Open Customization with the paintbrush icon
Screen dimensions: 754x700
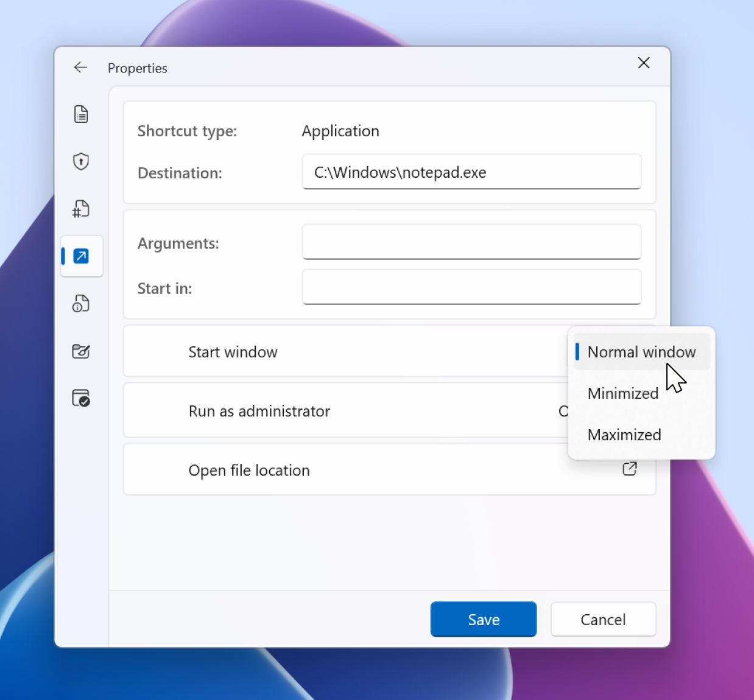click(x=81, y=351)
